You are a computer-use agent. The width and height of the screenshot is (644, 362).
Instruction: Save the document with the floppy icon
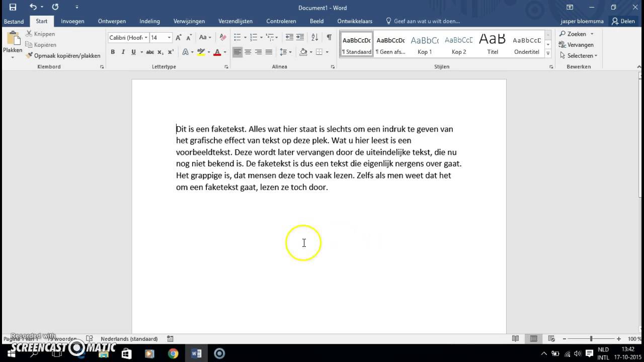pos(13,7)
